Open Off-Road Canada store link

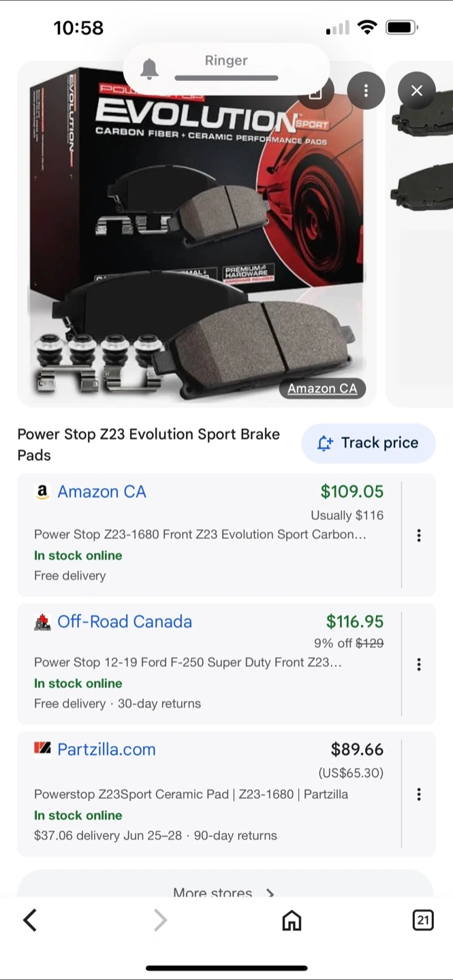[124, 622]
